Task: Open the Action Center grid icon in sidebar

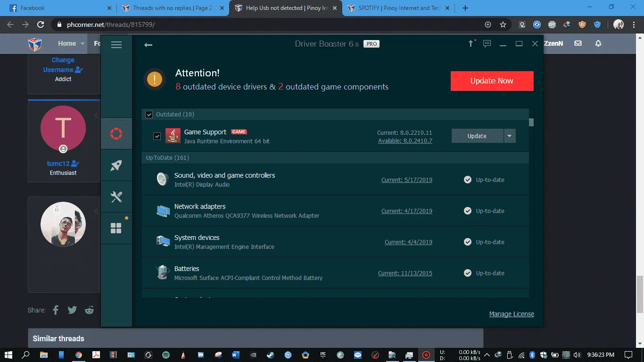Action: (x=116, y=228)
